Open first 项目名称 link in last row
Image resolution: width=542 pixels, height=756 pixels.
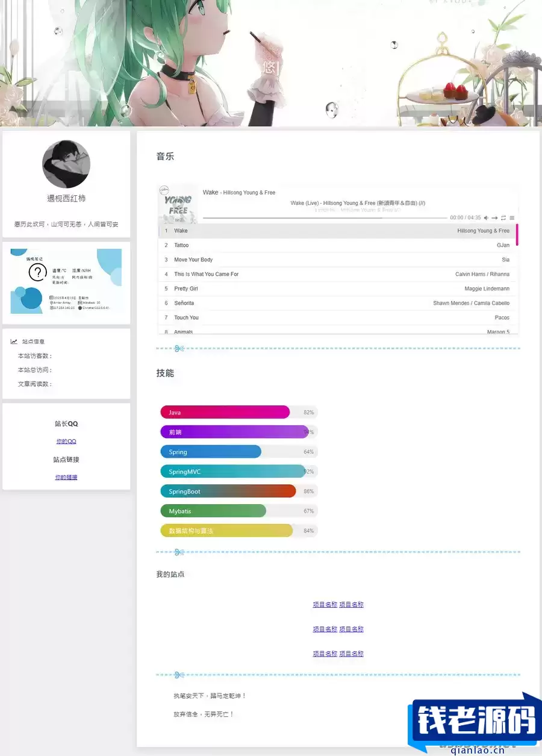click(325, 654)
